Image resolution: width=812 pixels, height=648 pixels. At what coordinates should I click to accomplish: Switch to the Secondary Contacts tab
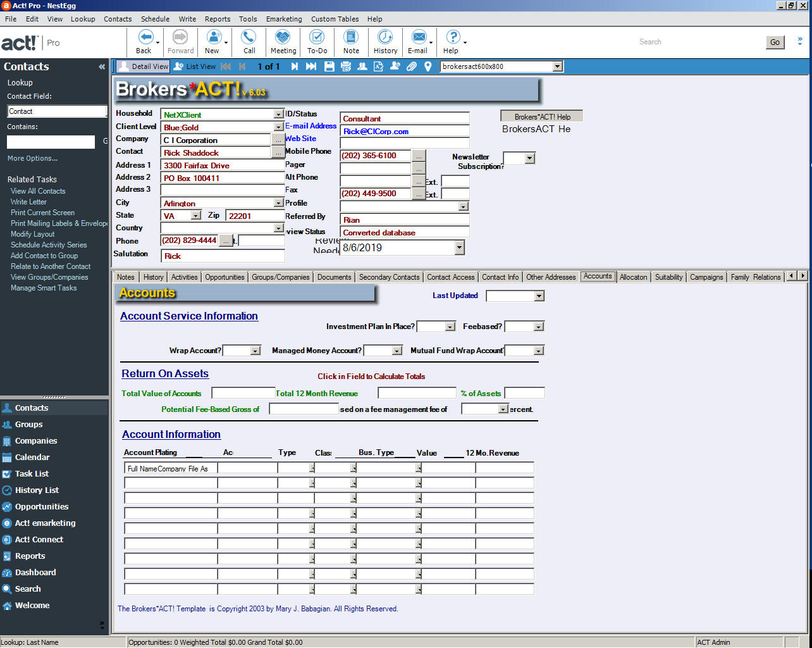[389, 277]
